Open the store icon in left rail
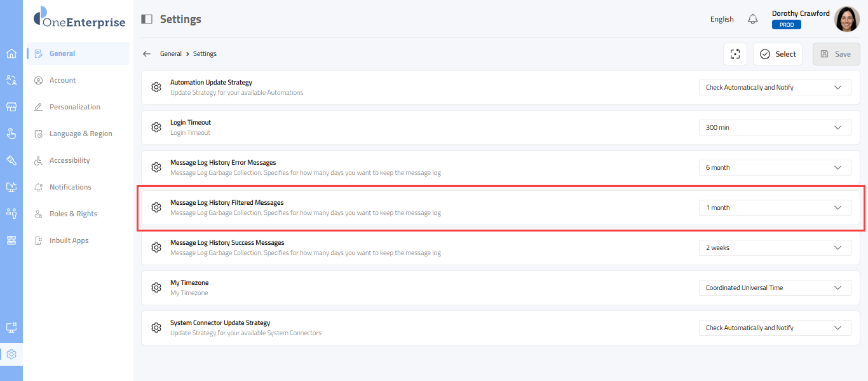The height and width of the screenshot is (381, 868). point(11,107)
